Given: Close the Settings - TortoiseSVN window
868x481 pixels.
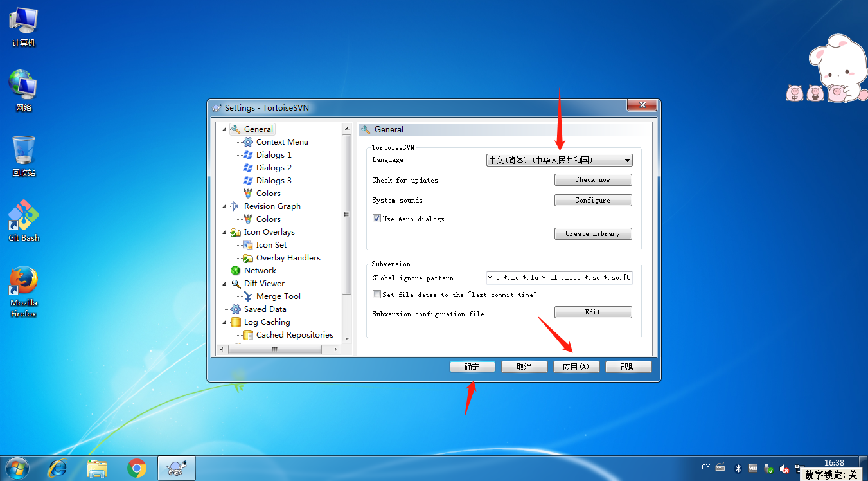Looking at the screenshot, I should tap(641, 105).
